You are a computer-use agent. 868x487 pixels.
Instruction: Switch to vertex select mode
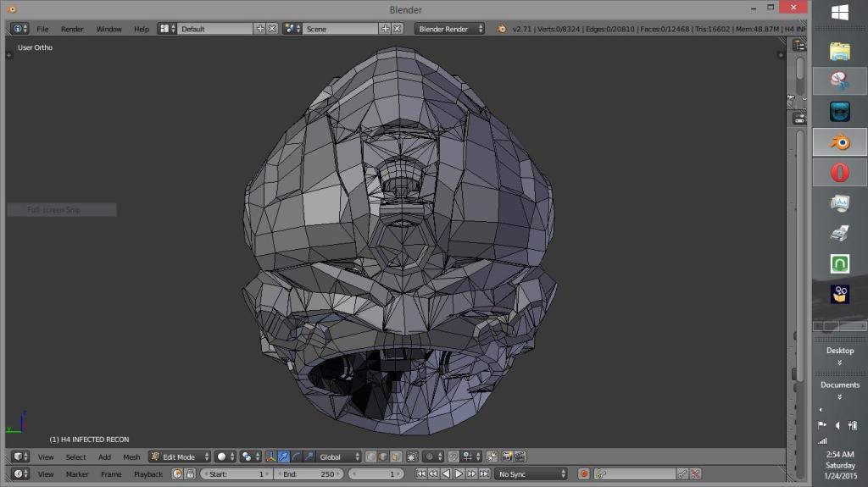pos(370,457)
